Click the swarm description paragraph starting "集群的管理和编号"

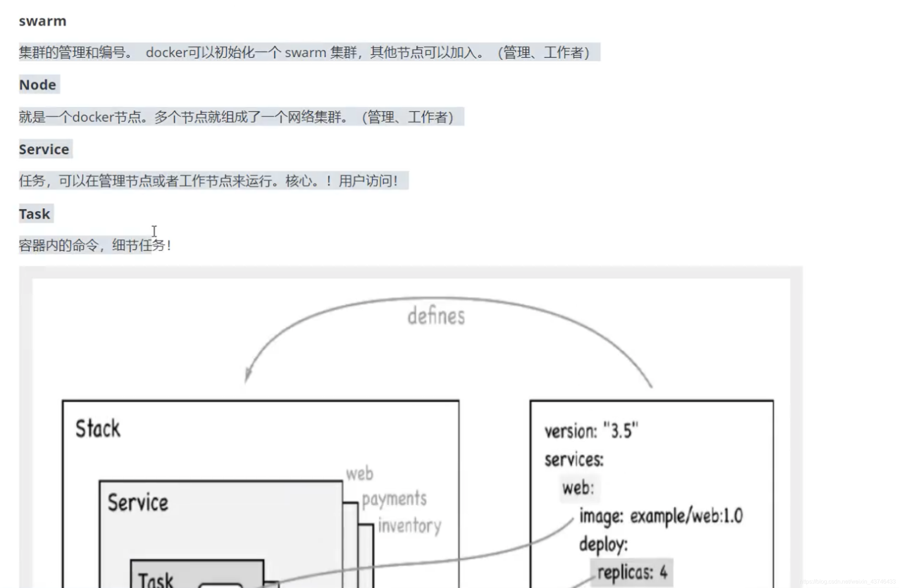coord(304,52)
